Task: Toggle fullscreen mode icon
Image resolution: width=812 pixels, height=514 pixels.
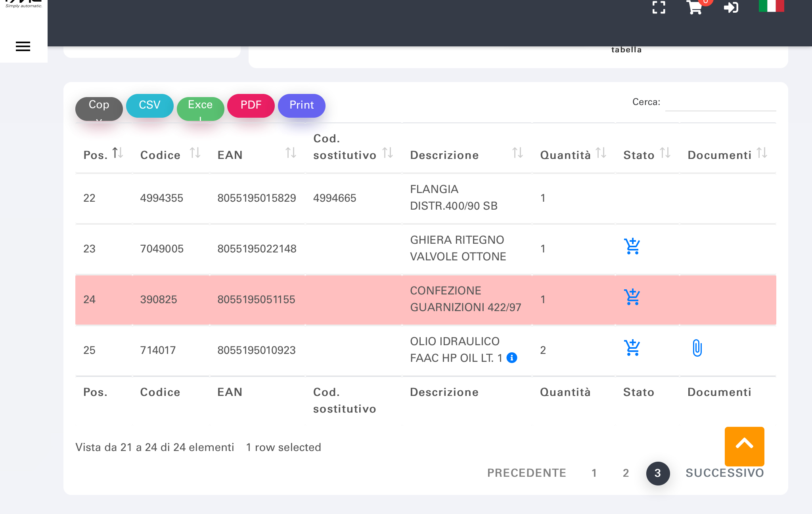Action: pos(659,7)
